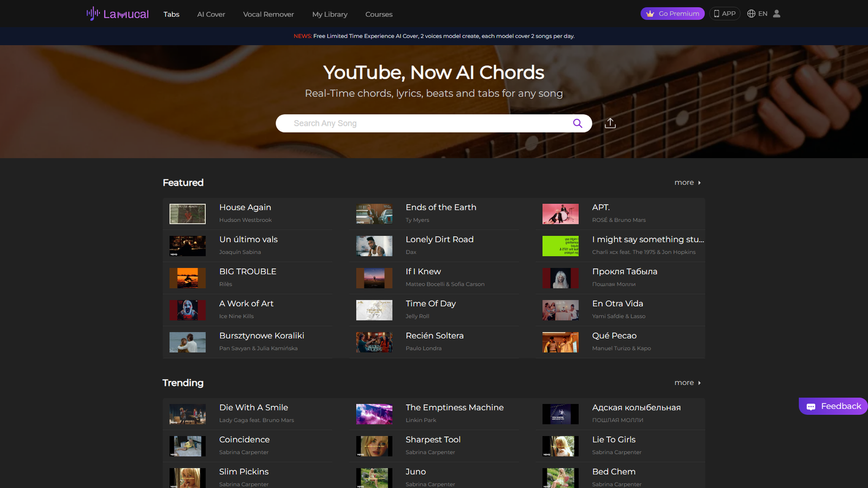Open Lonely Dirt Road thumbnail
Viewport: 868px width, 488px height.
[374, 246]
